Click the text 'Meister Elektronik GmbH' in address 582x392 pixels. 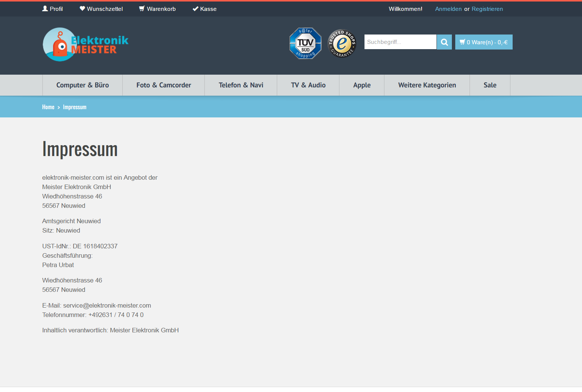point(76,187)
